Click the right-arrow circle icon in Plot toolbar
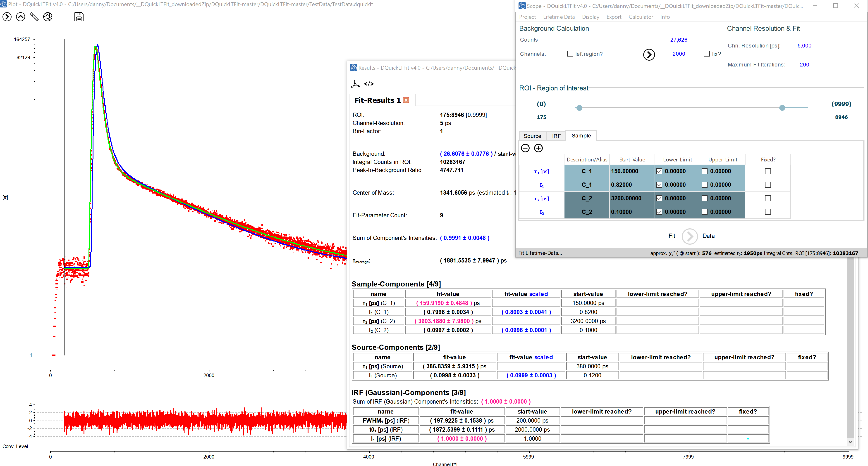Screen dimensions: 868x466 click(x=7, y=17)
